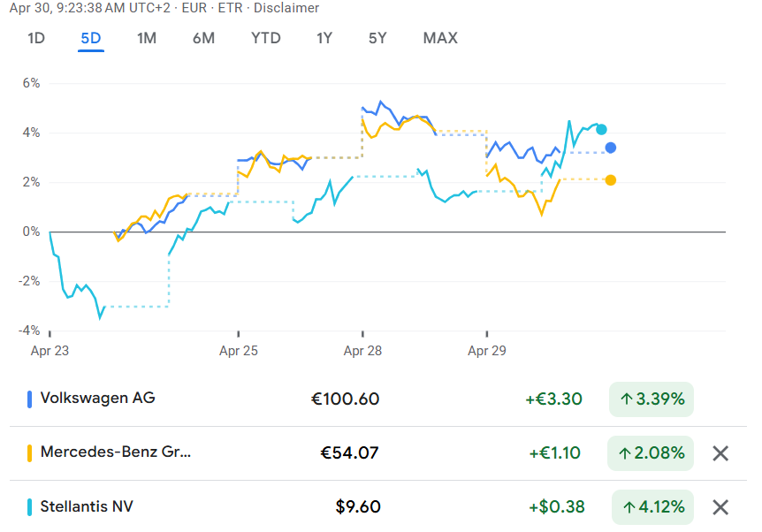Click the yellow Mercedes-Benz color marker
Image resolution: width=762 pixels, height=532 pixels.
[30, 453]
